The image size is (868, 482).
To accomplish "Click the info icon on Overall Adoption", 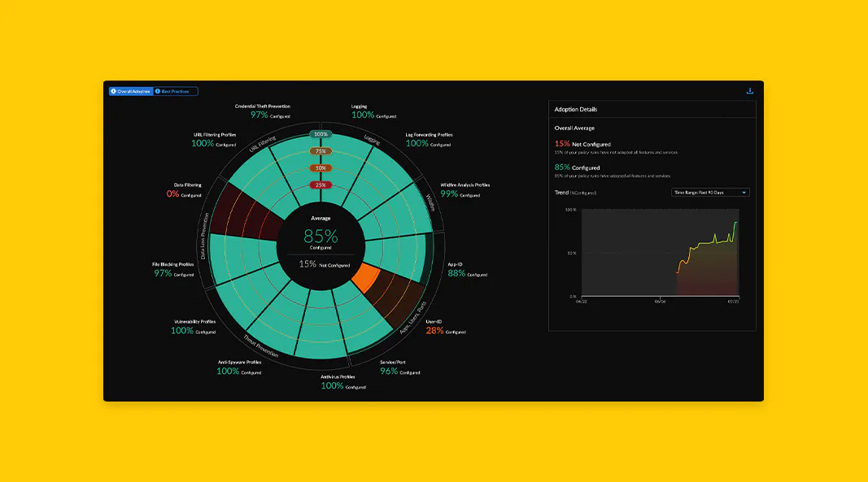I will (113, 91).
